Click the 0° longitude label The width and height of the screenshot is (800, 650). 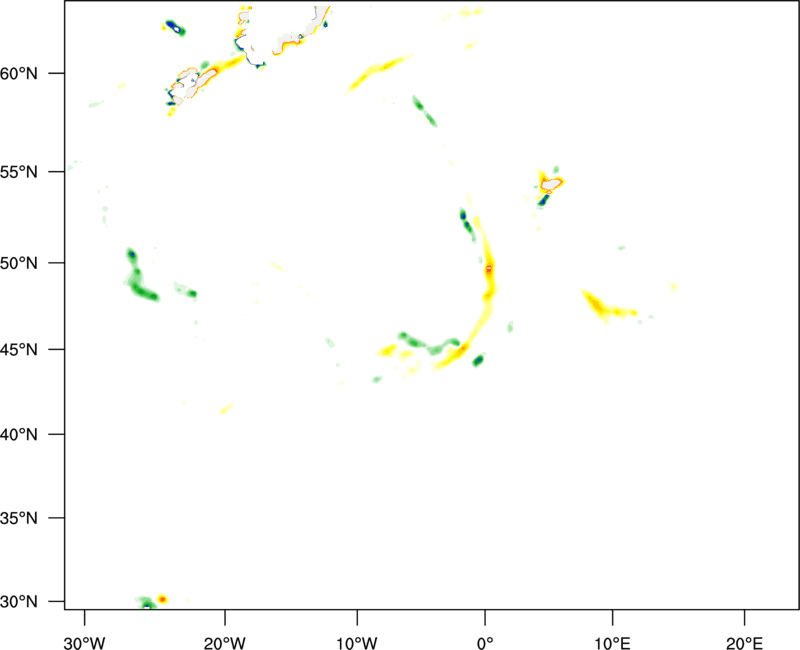click(x=485, y=643)
